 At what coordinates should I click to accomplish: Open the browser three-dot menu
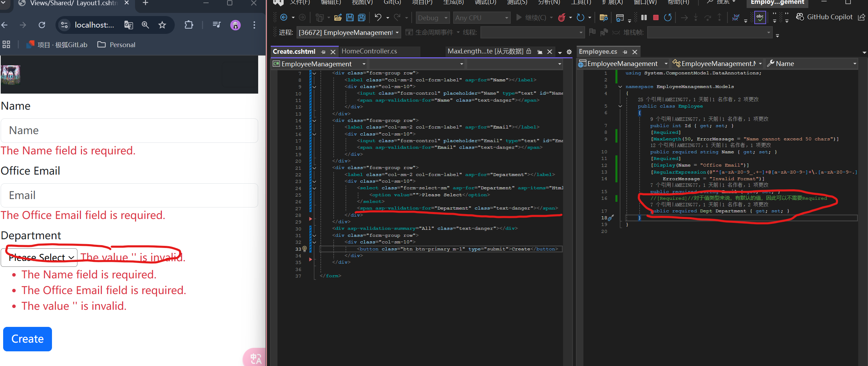coord(254,25)
